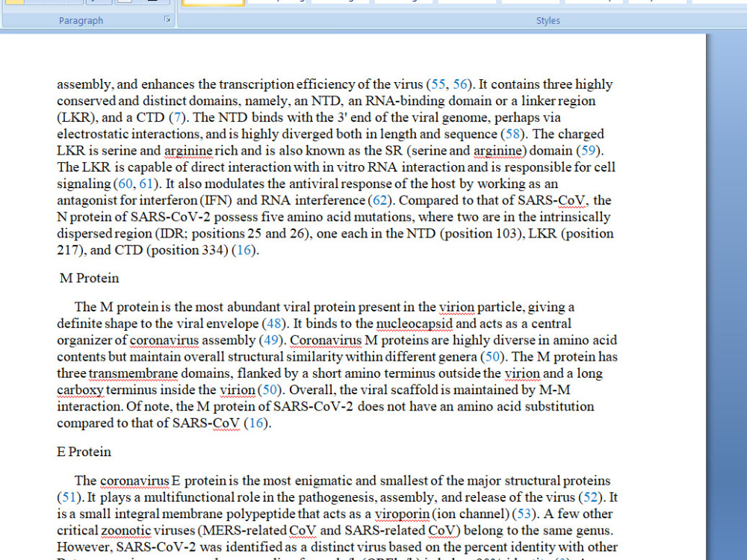The image size is (747, 560).
Task: Follow citation link 51
Action: 69,497
